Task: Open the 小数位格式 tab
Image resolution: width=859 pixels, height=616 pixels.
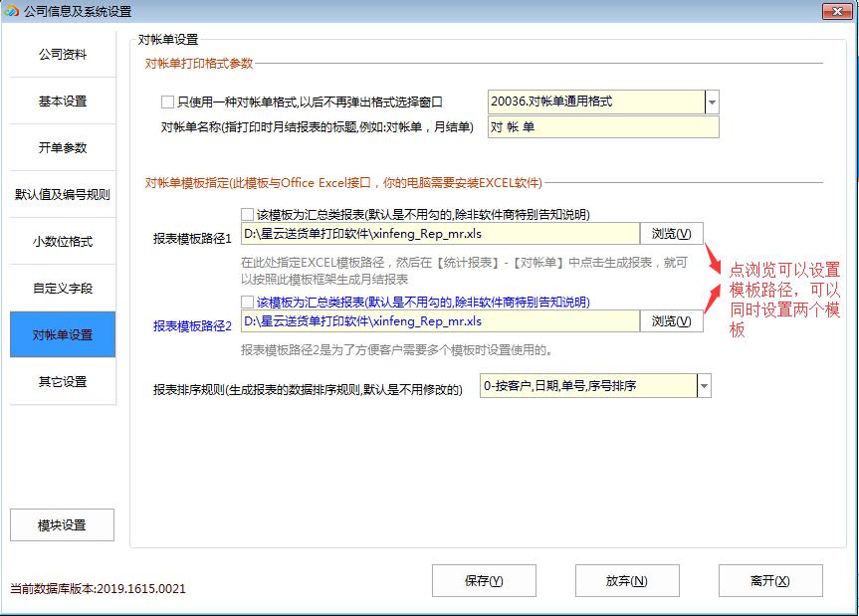Action: pos(63,242)
